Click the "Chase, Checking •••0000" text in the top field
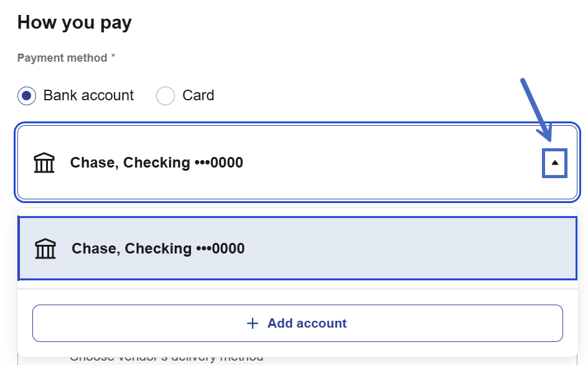The height and width of the screenshot is (365, 588). pos(156,163)
